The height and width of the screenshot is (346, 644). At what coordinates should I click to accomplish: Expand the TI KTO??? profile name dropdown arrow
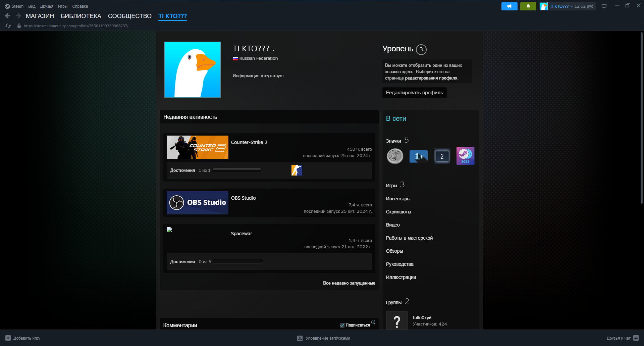tap(274, 50)
